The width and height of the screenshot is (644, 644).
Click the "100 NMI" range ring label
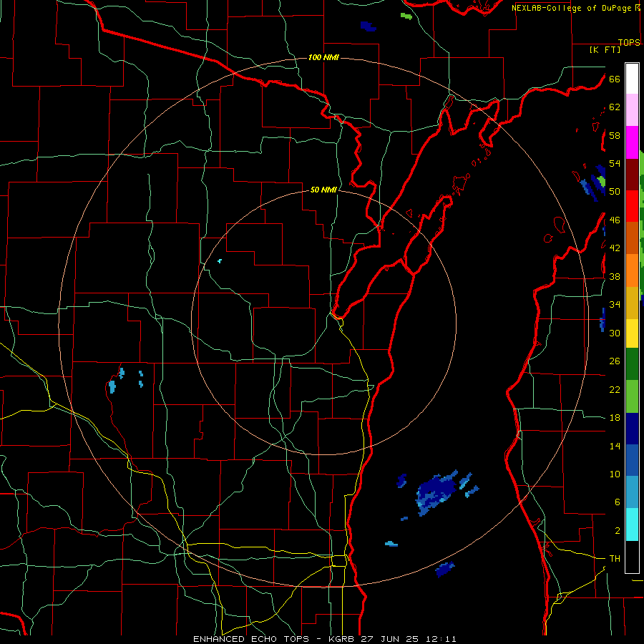coord(323,57)
